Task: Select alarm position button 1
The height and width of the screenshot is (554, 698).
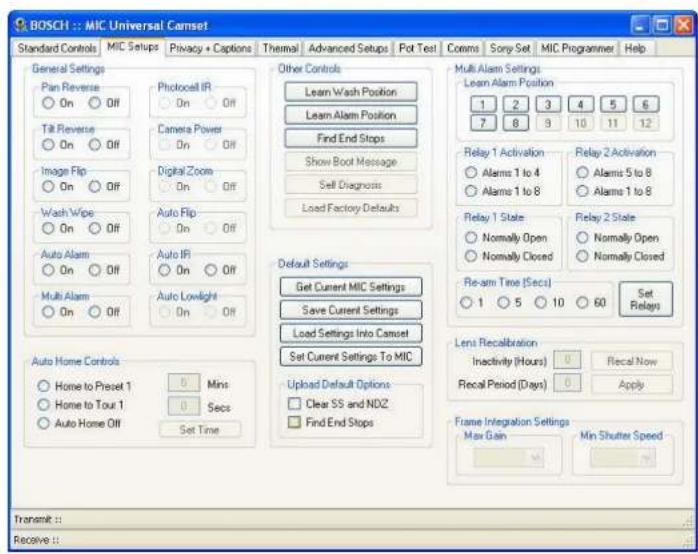Action: point(483,105)
